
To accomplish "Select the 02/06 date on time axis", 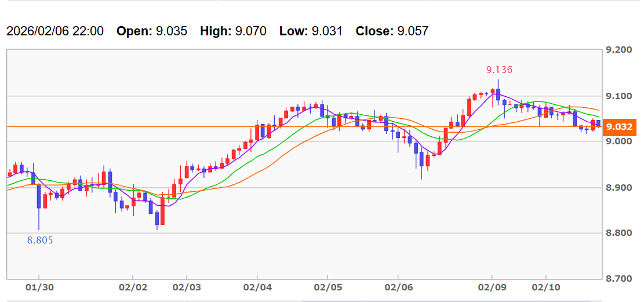I will [x=398, y=287].
